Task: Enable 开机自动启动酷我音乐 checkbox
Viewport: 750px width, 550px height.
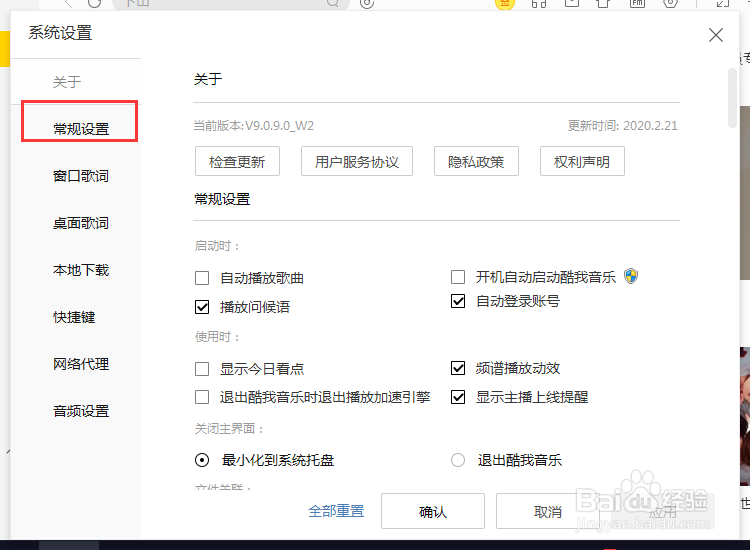Action: tap(458, 276)
